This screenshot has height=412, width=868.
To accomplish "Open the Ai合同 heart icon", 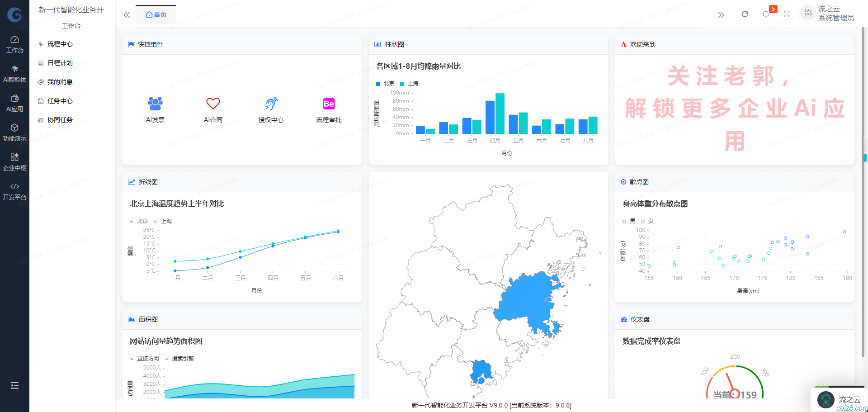I will click(x=213, y=104).
